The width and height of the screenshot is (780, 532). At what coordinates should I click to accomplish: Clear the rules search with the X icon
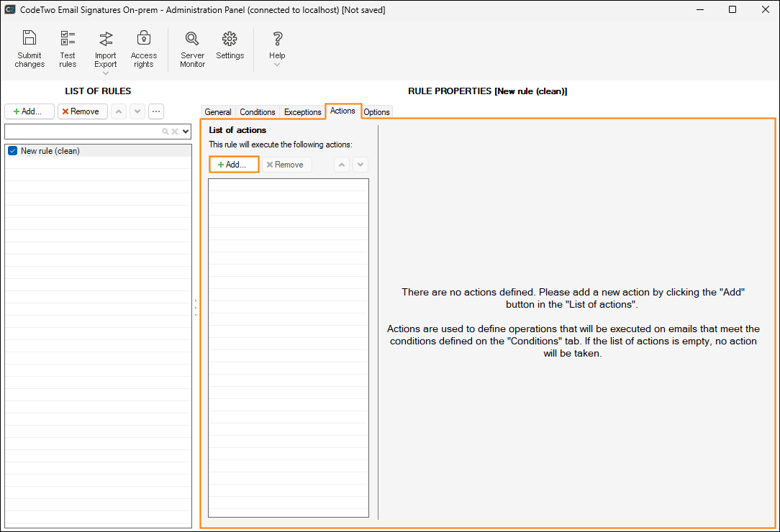(174, 132)
